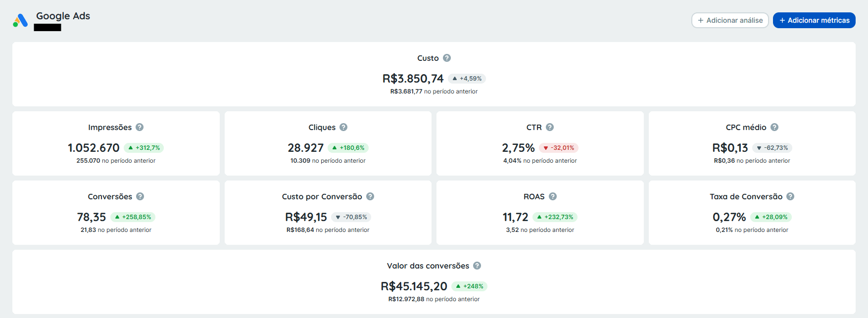The height and width of the screenshot is (318, 868).
Task: Show Custo por Conversão help icon
Action: (x=370, y=196)
